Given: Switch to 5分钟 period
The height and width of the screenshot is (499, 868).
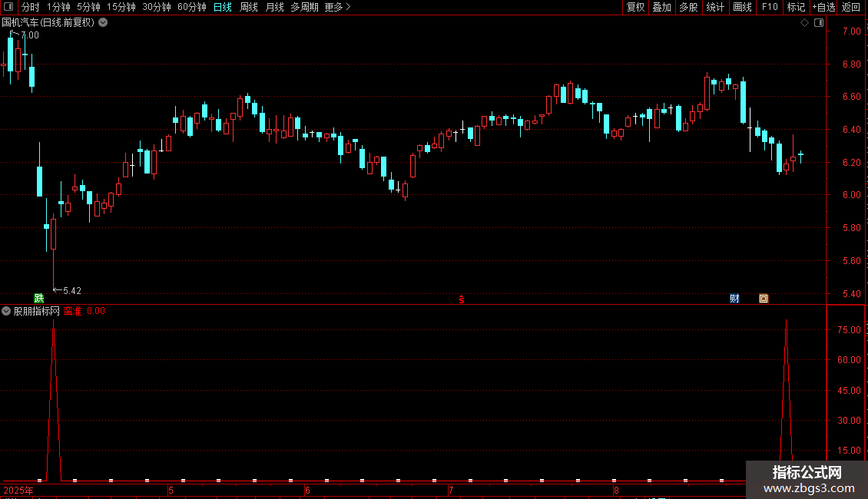Looking at the screenshot, I should (x=88, y=7).
